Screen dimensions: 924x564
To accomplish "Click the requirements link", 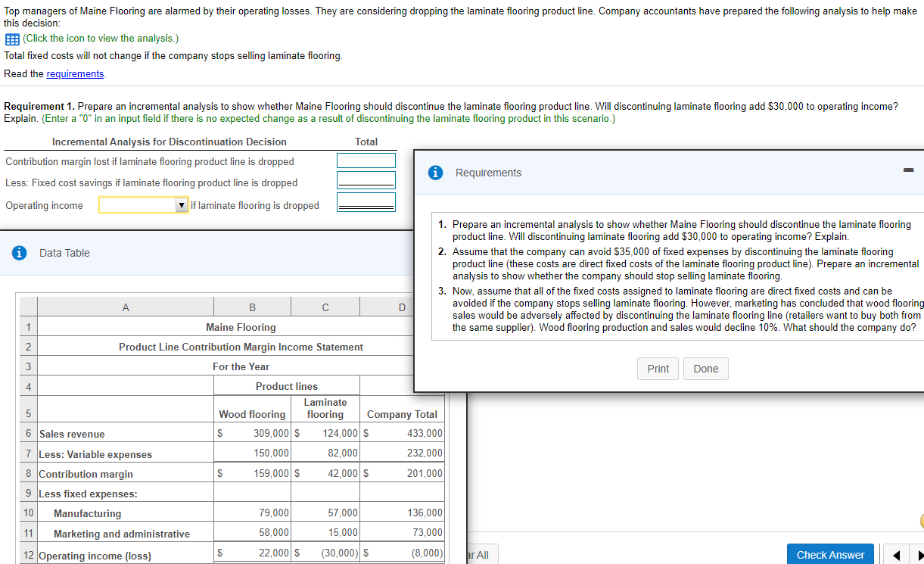I will tap(76, 73).
